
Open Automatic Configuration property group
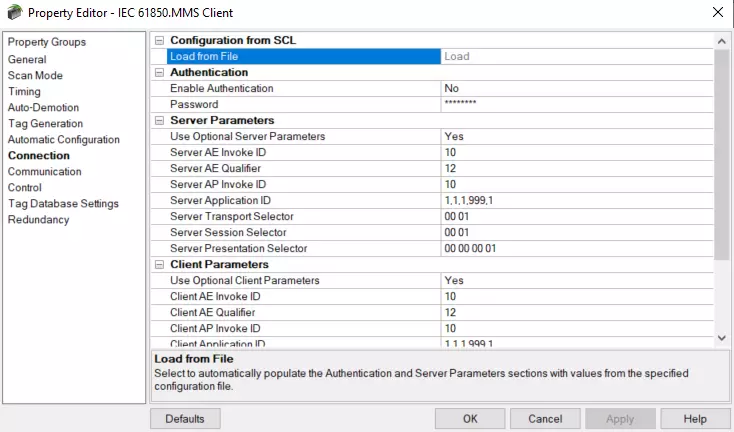pos(64,139)
